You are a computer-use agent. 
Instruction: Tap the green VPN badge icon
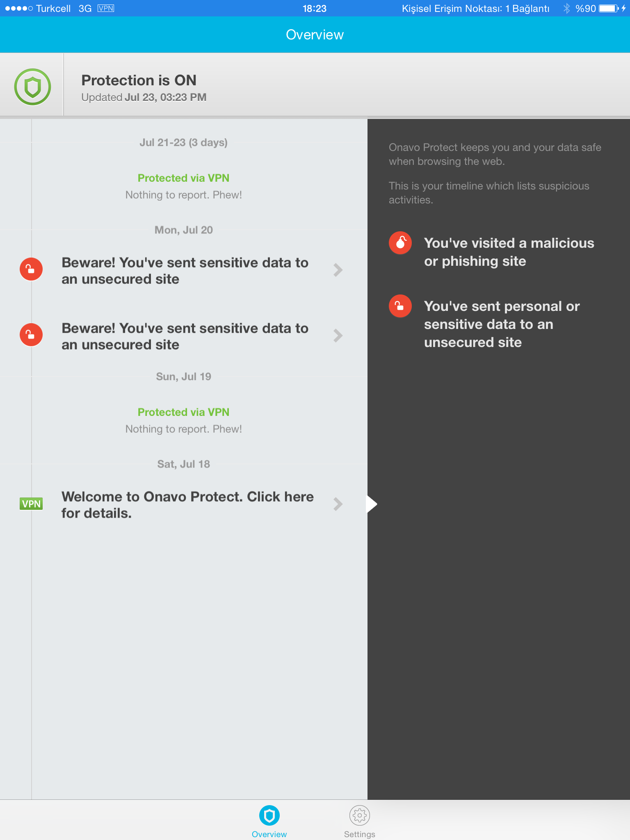pos(31,504)
